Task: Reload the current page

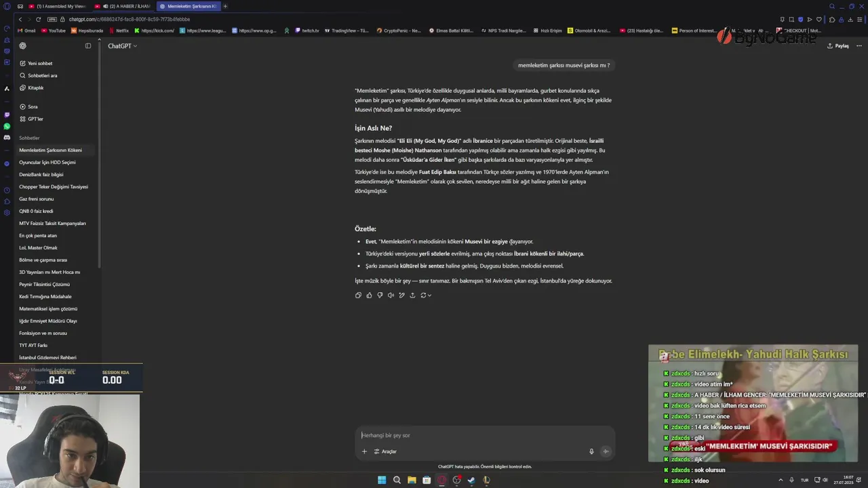Action: click(38, 19)
